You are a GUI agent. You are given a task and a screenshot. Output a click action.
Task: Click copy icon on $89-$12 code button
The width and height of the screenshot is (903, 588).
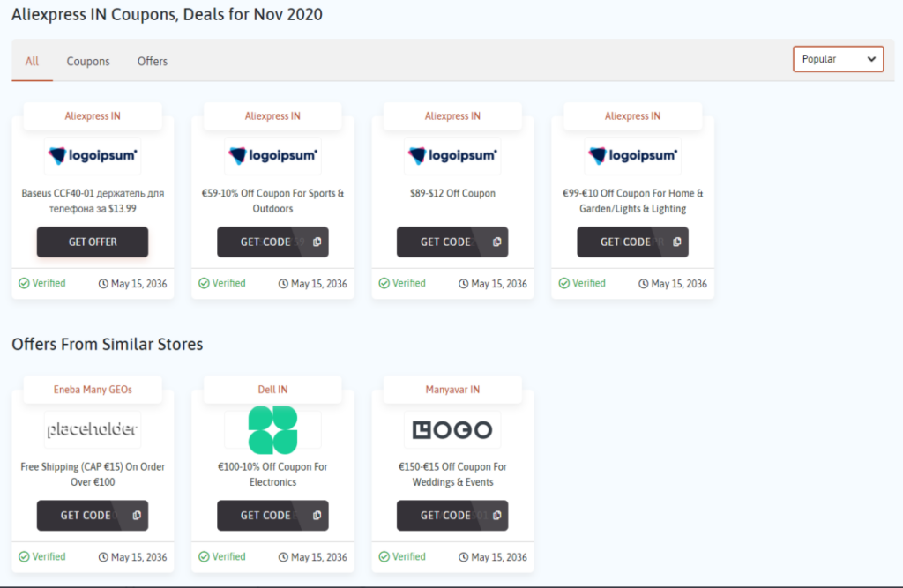(497, 242)
